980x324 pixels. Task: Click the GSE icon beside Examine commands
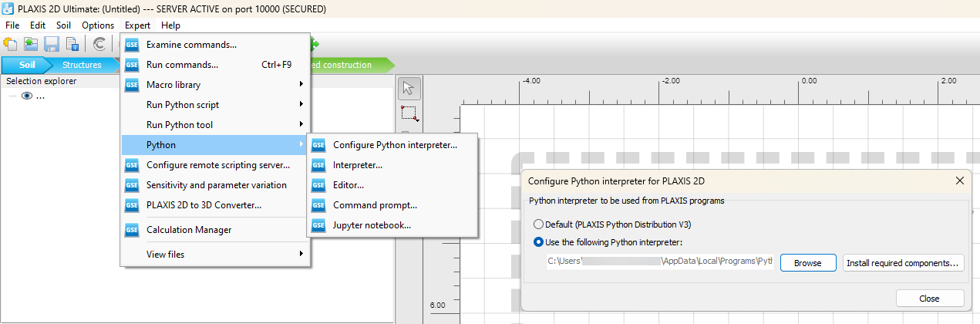(x=132, y=45)
